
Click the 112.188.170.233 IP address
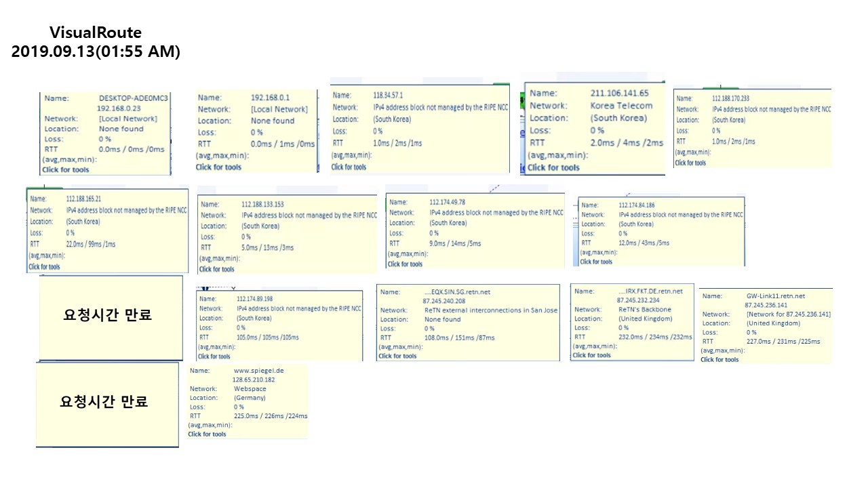(x=731, y=98)
